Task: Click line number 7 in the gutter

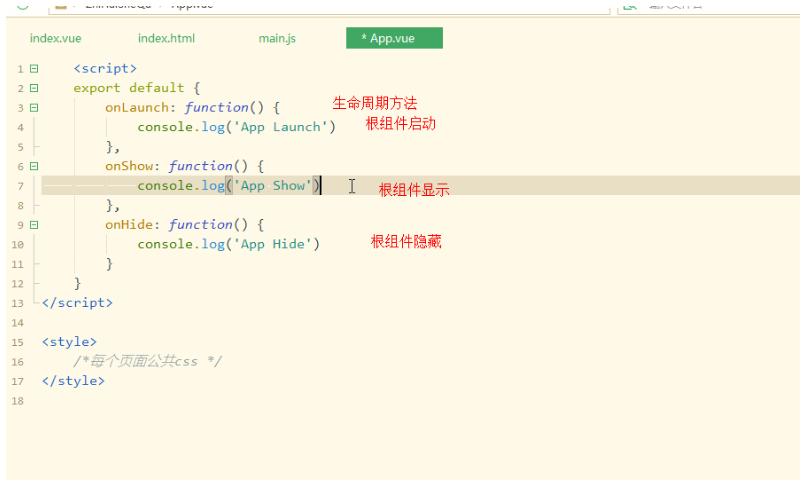Action: click(20, 186)
